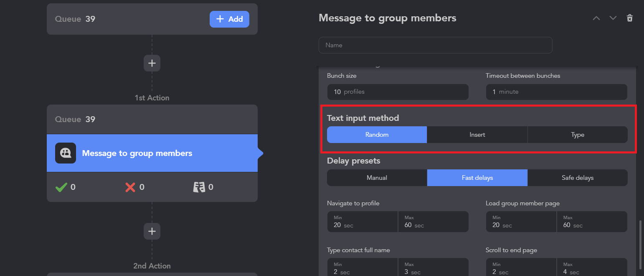Select Type text input method

578,135
